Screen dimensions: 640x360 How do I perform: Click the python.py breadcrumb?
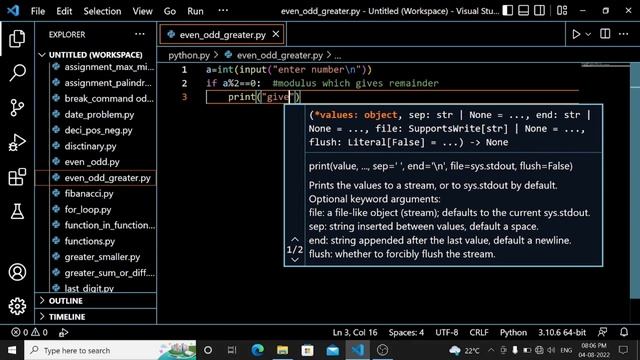coord(189,55)
